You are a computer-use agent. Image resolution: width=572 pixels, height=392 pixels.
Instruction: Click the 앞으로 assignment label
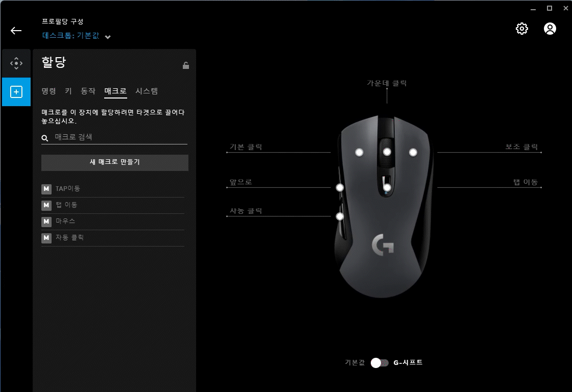tap(241, 182)
